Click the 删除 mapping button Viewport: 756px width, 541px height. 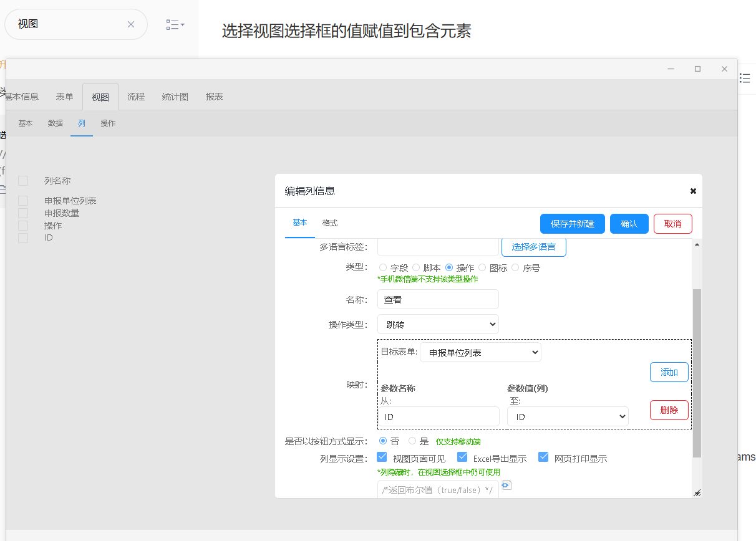point(669,410)
